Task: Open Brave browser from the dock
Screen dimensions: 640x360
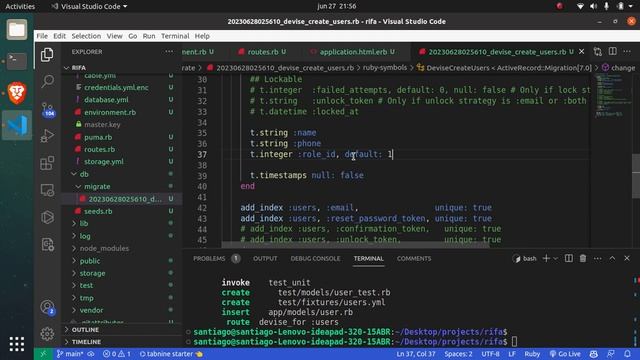Action: click(x=17, y=93)
